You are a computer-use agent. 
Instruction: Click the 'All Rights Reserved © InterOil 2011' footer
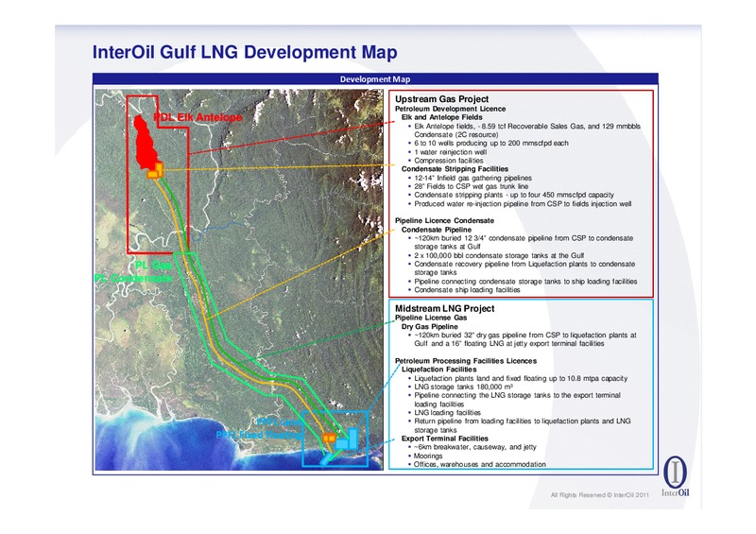[600, 495]
